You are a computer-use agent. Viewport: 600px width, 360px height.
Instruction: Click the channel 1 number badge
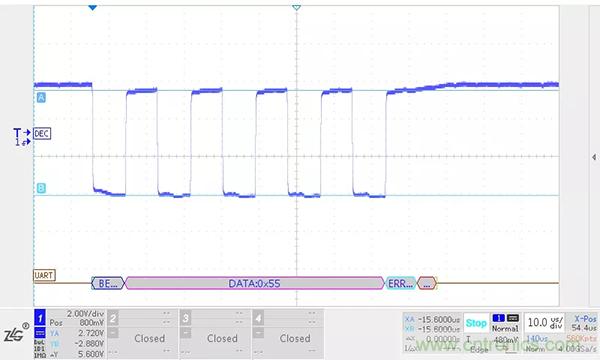pos(40,318)
